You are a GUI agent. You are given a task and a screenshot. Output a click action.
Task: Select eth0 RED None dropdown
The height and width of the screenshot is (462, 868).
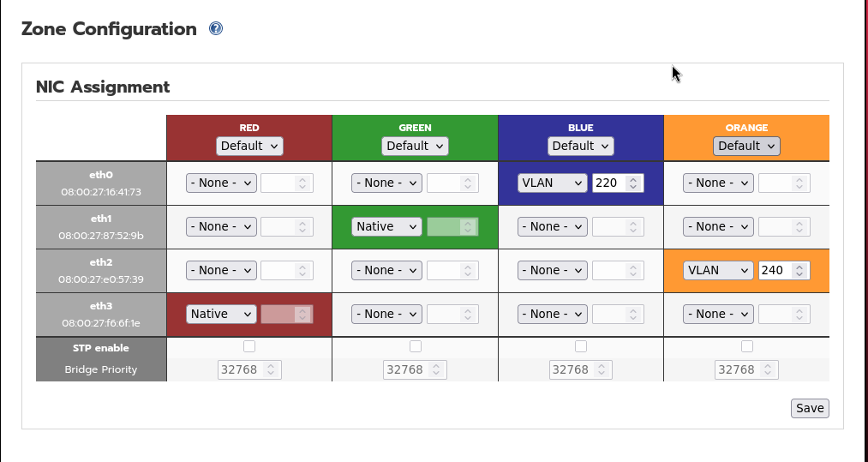pyautogui.click(x=221, y=183)
